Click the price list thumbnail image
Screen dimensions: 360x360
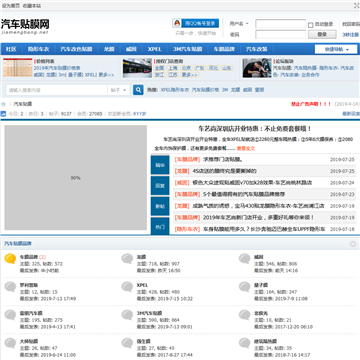pyautogui.click(x=18, y=68)
